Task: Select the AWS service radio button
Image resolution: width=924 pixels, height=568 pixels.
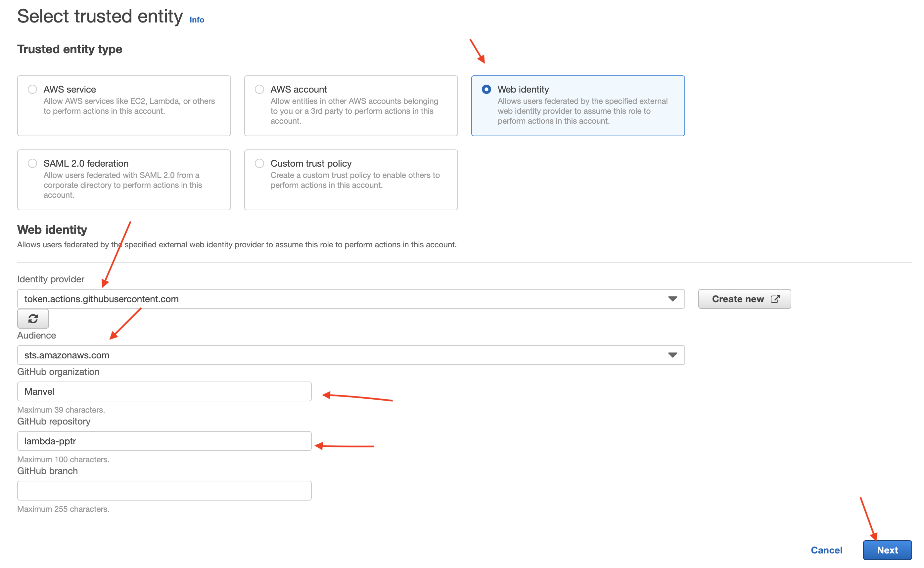Action: (x=32, y=89)
